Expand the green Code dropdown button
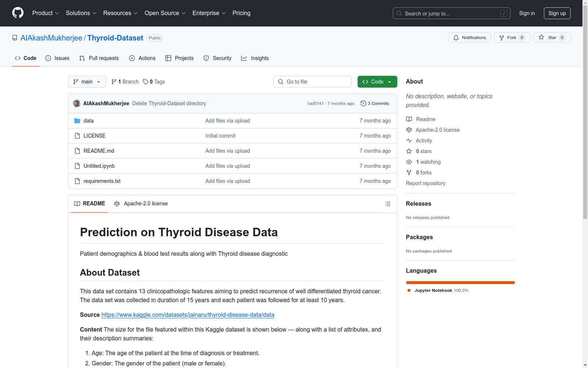588x368 pixels. point(377,82)
